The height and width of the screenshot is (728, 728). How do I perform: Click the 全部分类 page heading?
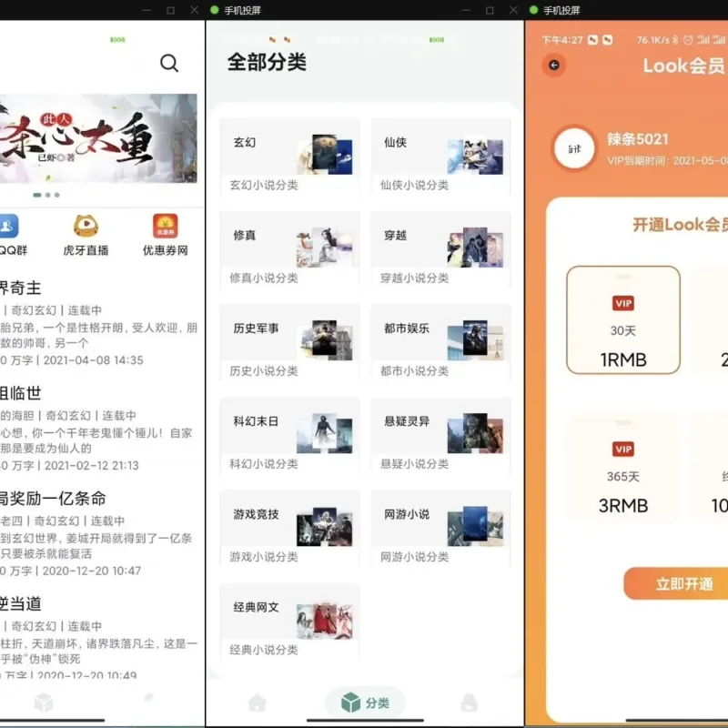(267, 62)
